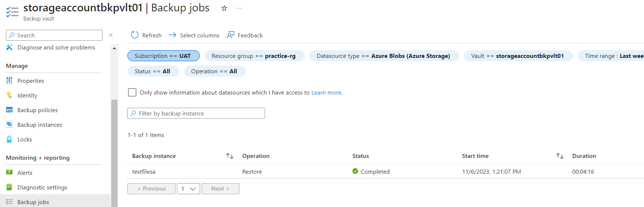Image resolution: width=644 pixels, height=207 pixels.
Task: Open the Status == All filter
Action: coord(153,71)
